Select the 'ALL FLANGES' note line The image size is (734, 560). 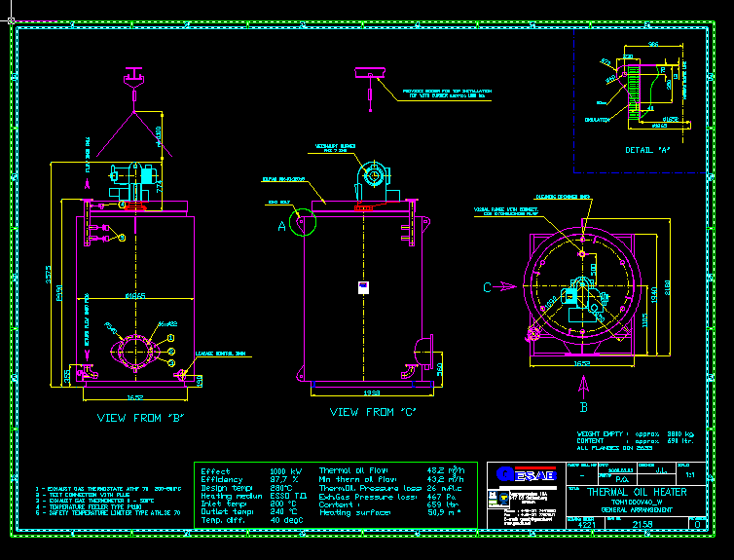tap(613, 448)
